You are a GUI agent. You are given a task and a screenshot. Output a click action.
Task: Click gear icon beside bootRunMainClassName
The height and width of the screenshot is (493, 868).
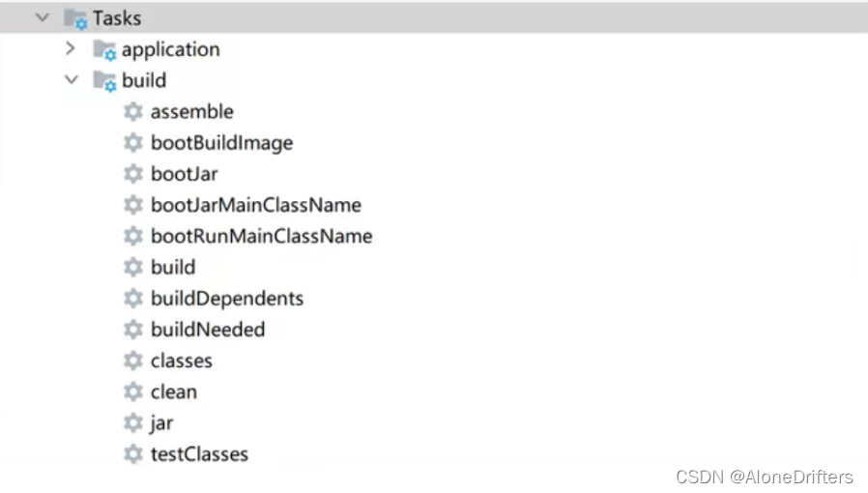click(x=132, y=236)
